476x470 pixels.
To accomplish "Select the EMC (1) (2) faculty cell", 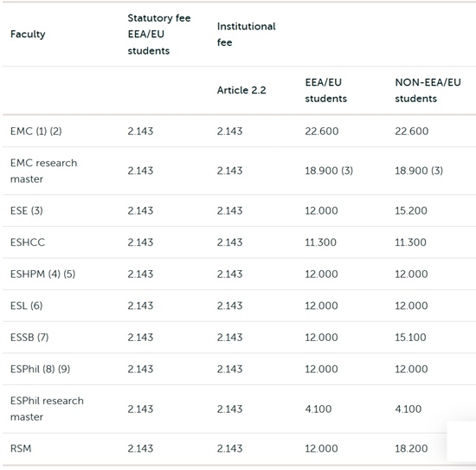I will pyautogui.click(x=36, y=132).
